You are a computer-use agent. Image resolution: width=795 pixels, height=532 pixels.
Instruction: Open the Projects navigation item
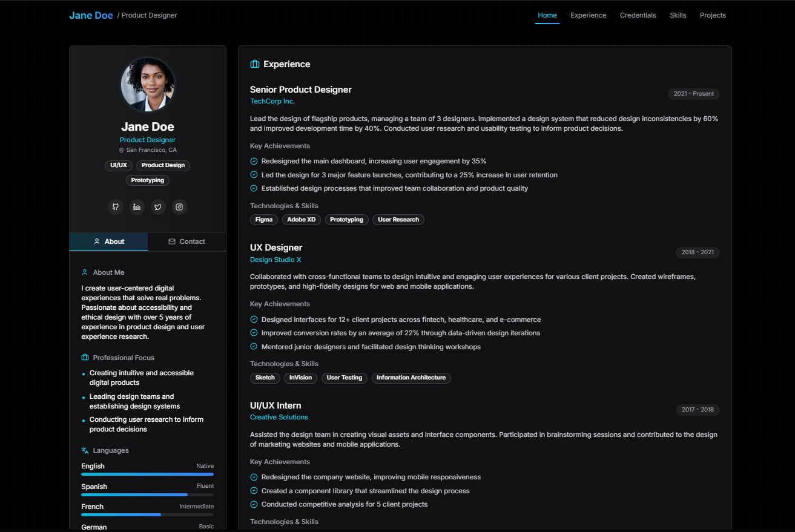[713, 15]
